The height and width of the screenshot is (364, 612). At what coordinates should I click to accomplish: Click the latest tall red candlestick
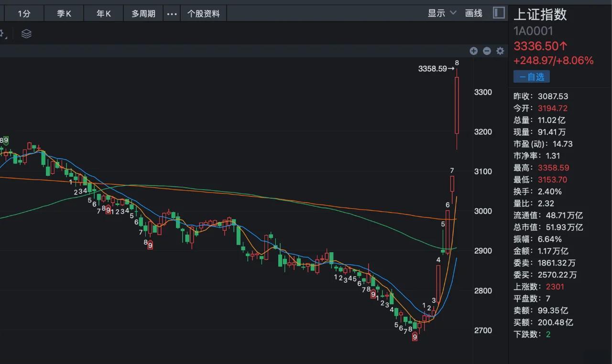click(x=457, y=105)
